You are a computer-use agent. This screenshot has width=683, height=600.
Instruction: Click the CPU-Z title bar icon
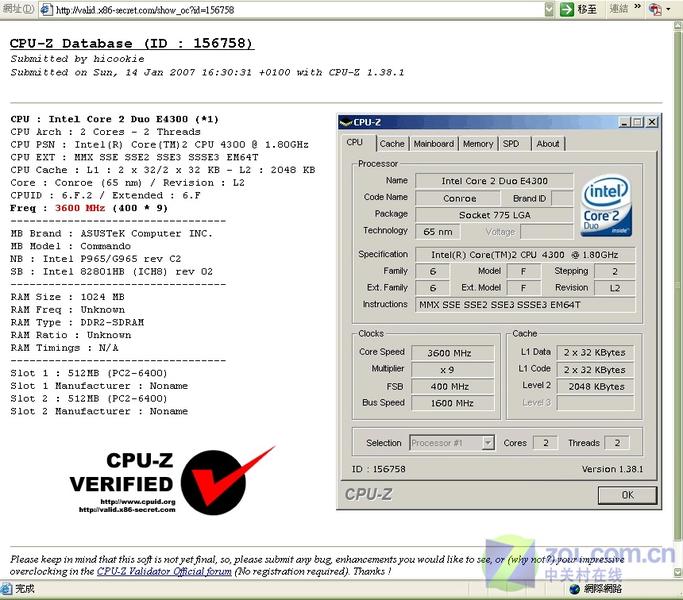coord(346,122)
